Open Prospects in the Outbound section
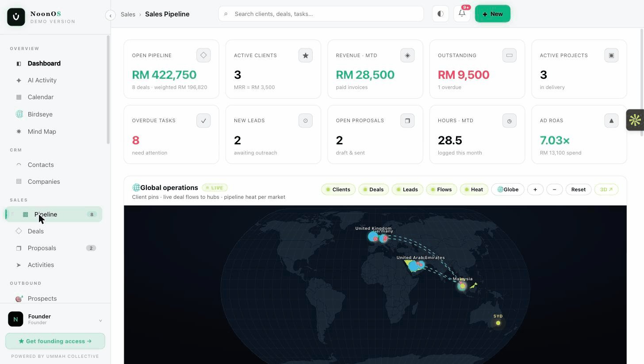The width and height of the screenshot is (644, 364). coord(55,298)
